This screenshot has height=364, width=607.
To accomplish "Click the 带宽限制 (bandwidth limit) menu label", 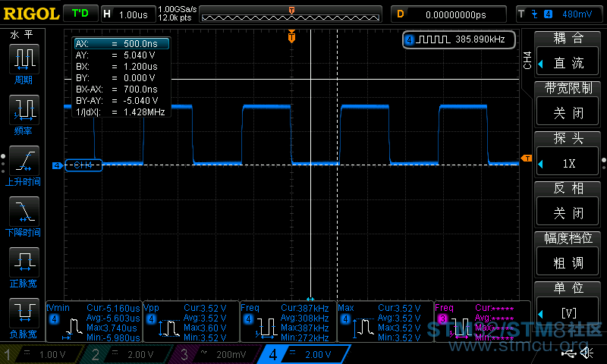I will (568, 88).
